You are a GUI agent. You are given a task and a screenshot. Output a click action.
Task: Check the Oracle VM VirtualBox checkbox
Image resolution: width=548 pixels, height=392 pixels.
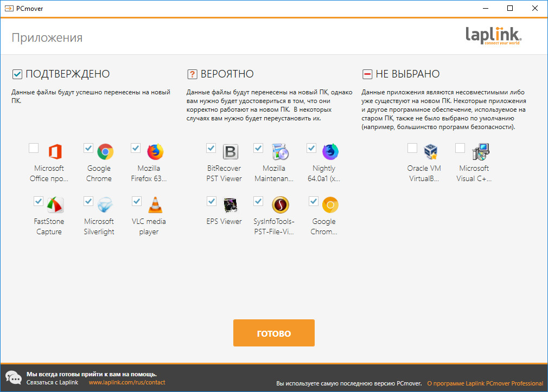pyautogui.click(x=412, y=148)
